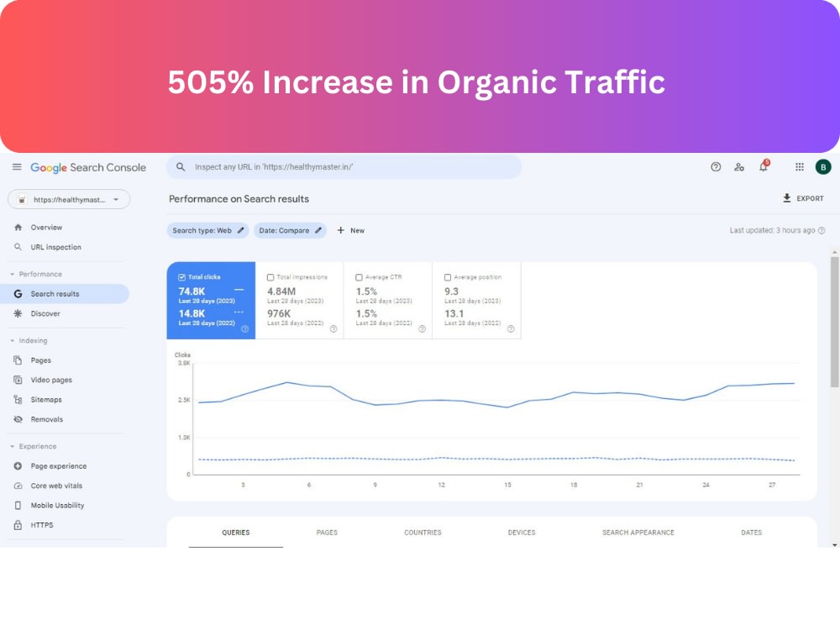The height and width of the screenshot is (630, 840).
Task: Click the Last updated help icon
Action: [x=822, y=230]
